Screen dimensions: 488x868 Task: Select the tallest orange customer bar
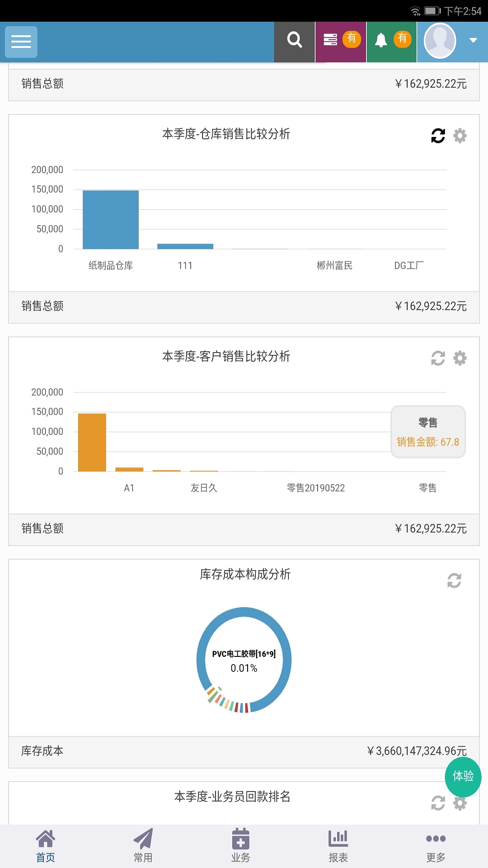(x=92, y=443)
